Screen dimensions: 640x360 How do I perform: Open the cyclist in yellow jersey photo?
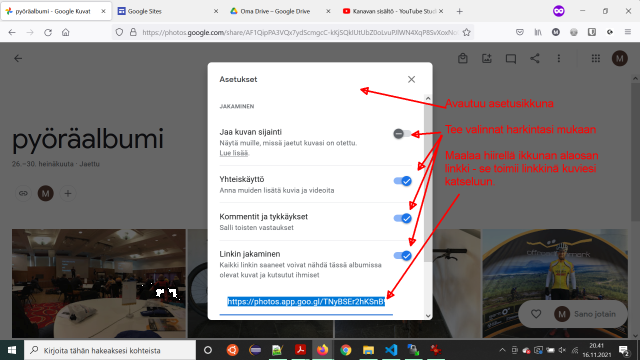555,283
